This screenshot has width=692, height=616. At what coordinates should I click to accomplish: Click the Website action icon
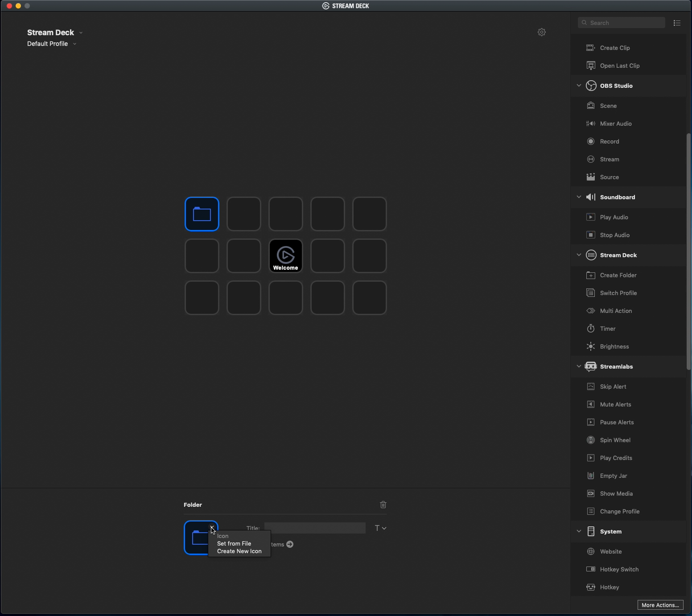pyautogui.click(x=591, y=551)
